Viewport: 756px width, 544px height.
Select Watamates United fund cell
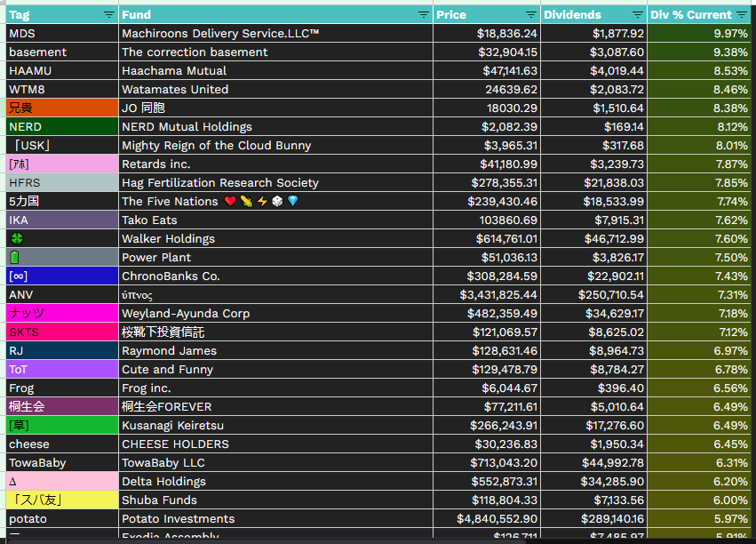[275, 89]
